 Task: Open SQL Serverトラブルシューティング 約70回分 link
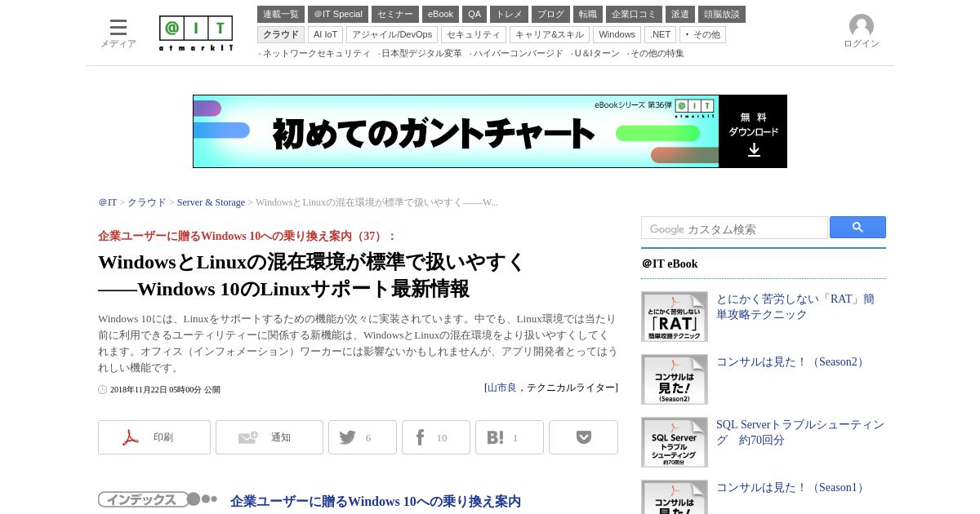[x=800, y=432]
